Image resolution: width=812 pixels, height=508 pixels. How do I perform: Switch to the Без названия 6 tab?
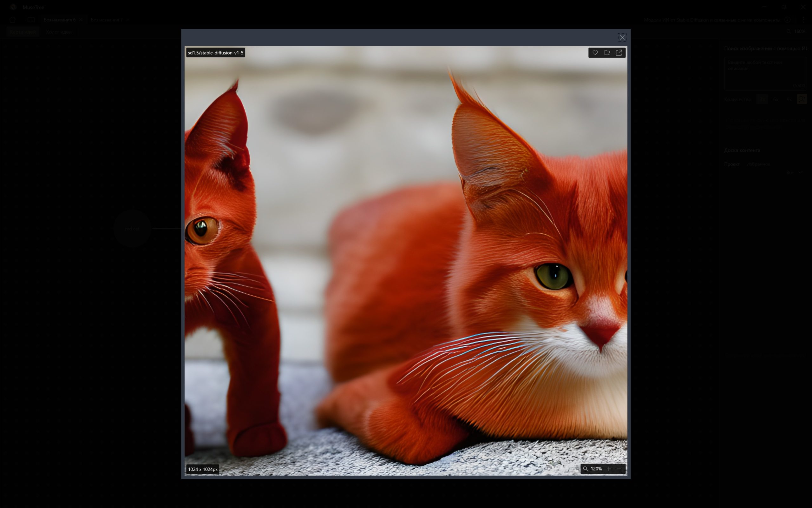(x=59, y=20)
